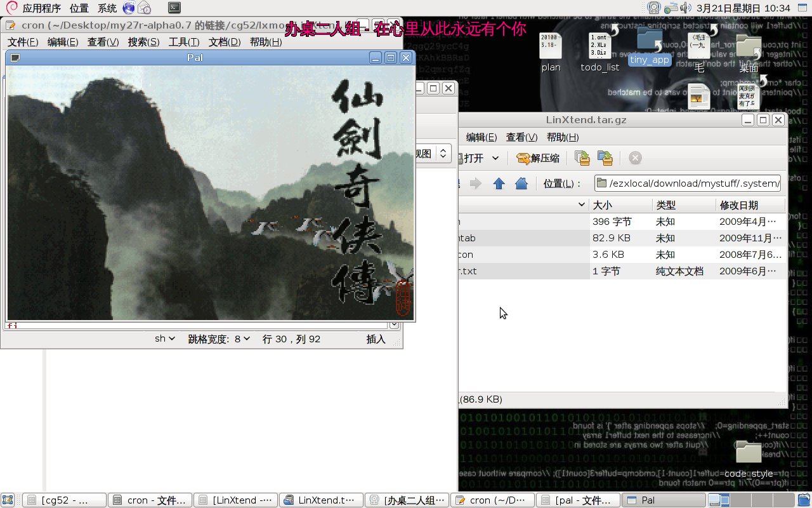Click the forward arrow navigation icon
This screenshot has width=812, height=508.
click(476, 184)
